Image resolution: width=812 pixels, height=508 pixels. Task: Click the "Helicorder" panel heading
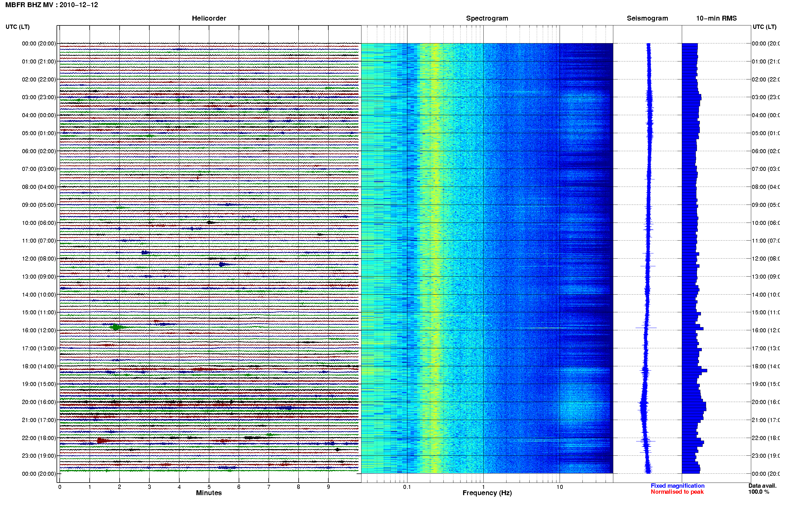(x=209, y=19)
